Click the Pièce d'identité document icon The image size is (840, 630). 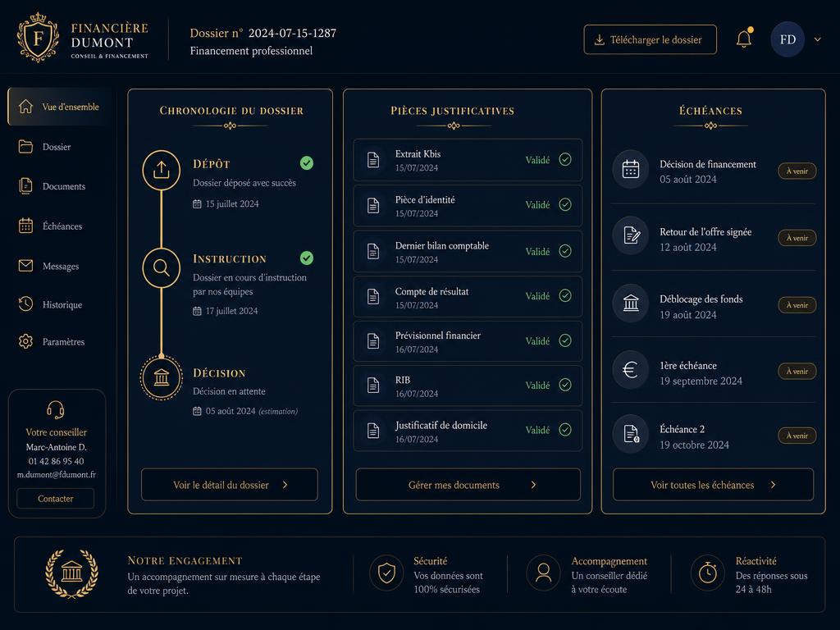(373, 205)
